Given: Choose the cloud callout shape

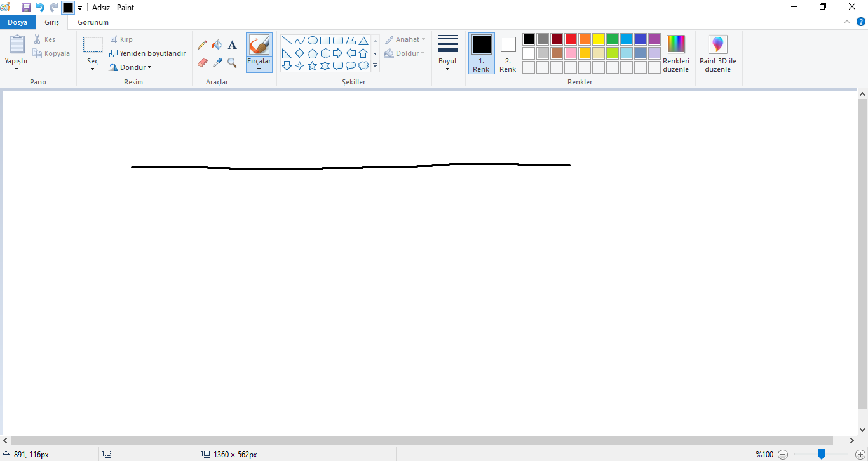Looking at the screenshot, I should (x=363, y=66).
